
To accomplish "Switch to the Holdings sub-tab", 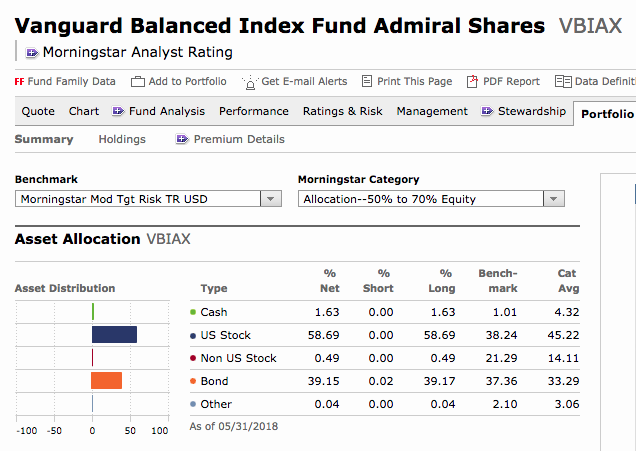I will [122, 139].
